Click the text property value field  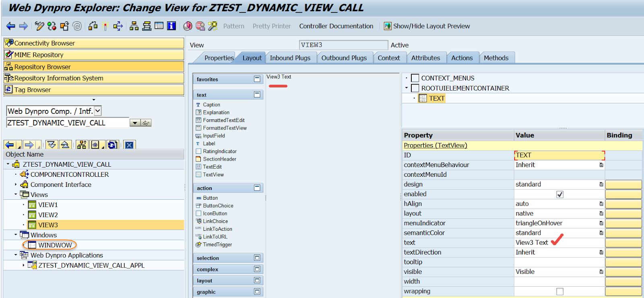coord(531,242)
